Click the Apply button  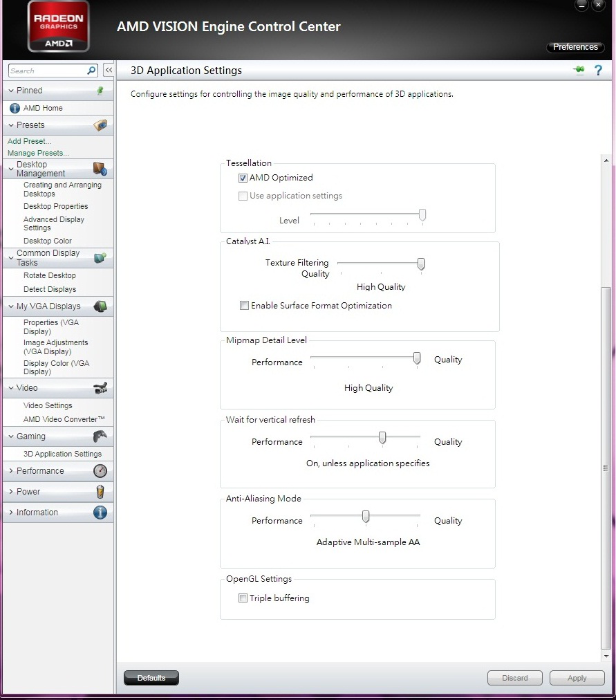point(577,678)
